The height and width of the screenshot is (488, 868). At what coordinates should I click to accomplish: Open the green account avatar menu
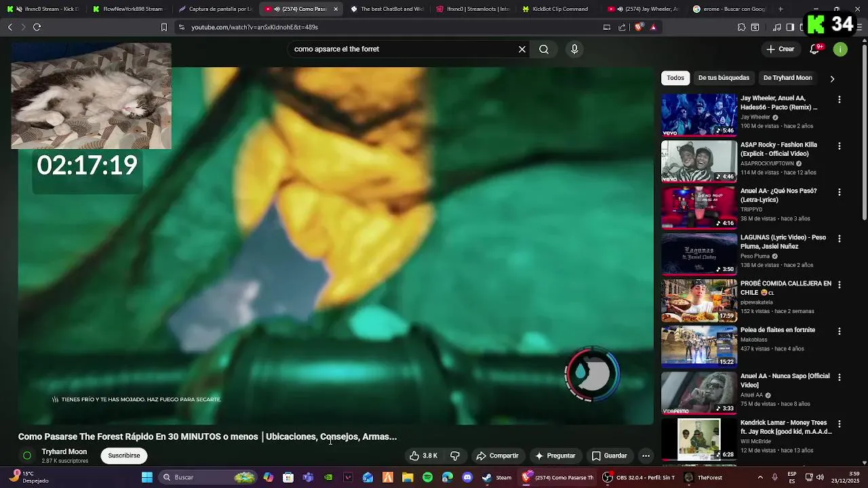[x=840, y=49]
